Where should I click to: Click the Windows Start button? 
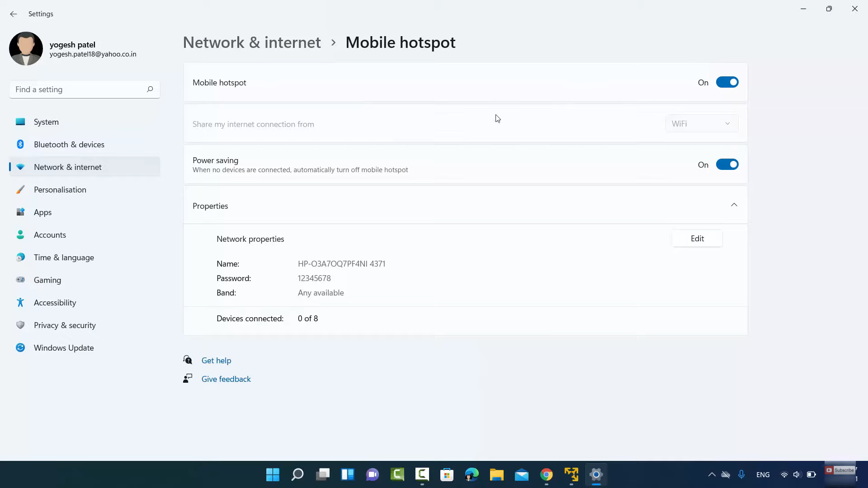click(273, 474)
